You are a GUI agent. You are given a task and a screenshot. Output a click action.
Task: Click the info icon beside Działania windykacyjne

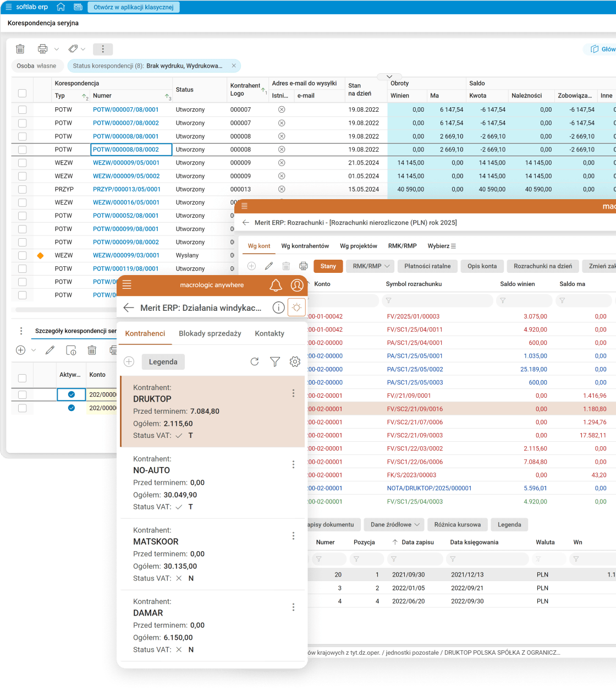click(278, 308)
